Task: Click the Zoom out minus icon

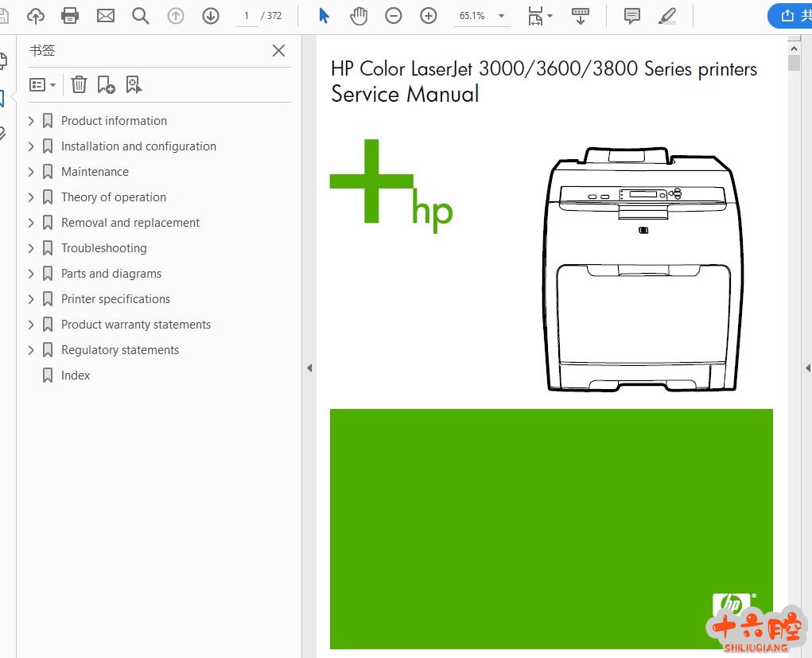Action: [394, 16]
